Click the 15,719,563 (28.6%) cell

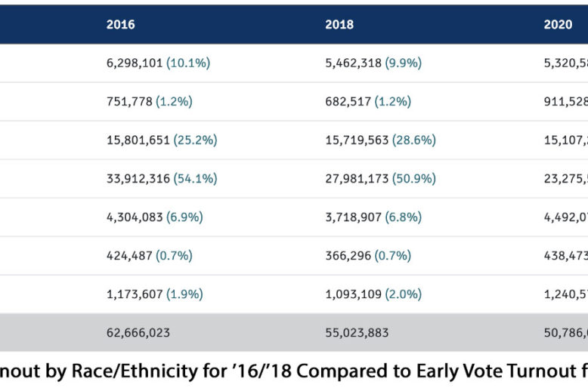pyautogui.click(x=380, y=140)
